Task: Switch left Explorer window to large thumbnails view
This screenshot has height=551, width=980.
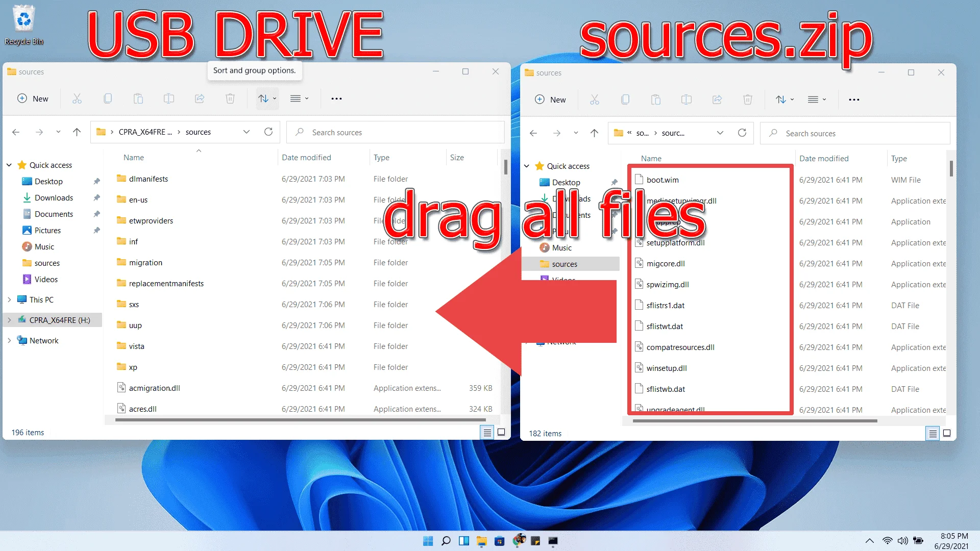Action: (x=501, y=433)
